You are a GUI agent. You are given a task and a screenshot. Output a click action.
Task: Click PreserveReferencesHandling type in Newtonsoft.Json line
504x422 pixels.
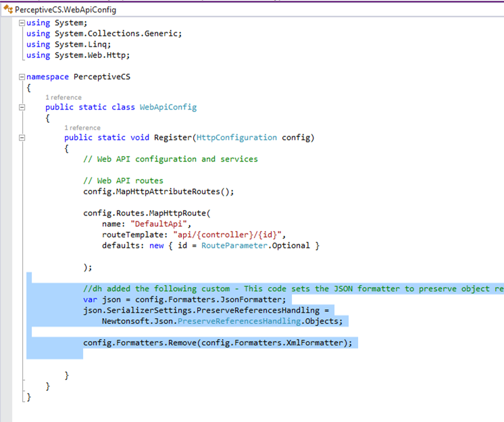click(239, 321)
